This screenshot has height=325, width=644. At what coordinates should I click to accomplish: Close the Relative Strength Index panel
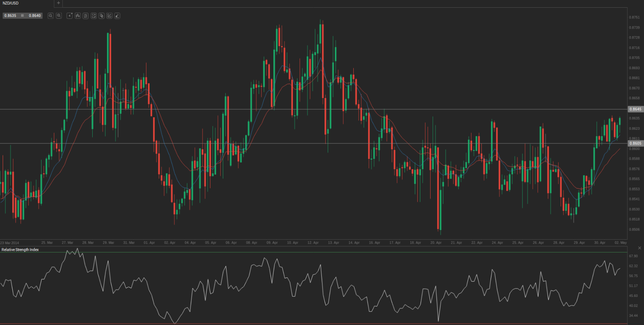(640, 248)
